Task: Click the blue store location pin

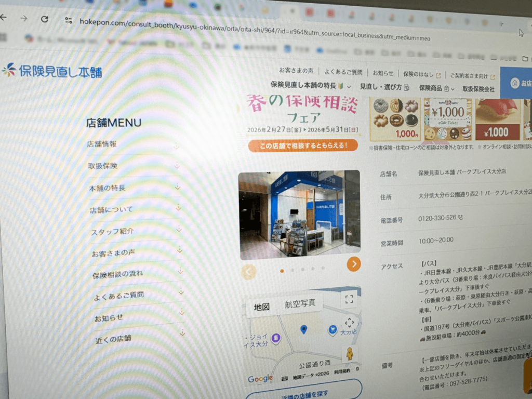Action: click(x=303, y=329)
